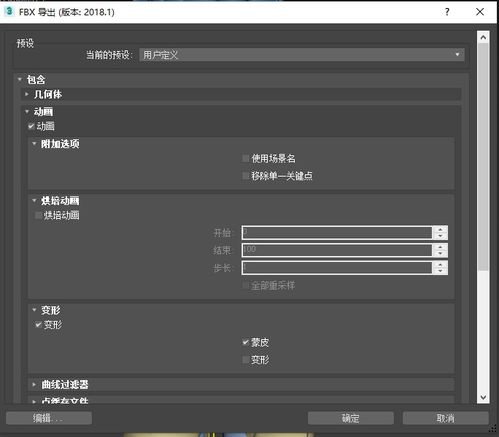Enable the 使用场景名 checkbox
Screen dimensions: 499x437
[246, 158]
